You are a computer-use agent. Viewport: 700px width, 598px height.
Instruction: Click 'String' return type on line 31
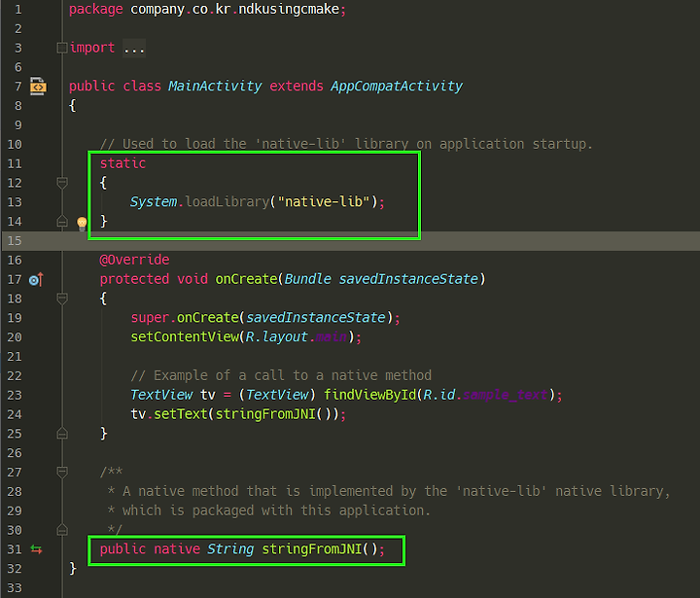pos(230,548)
